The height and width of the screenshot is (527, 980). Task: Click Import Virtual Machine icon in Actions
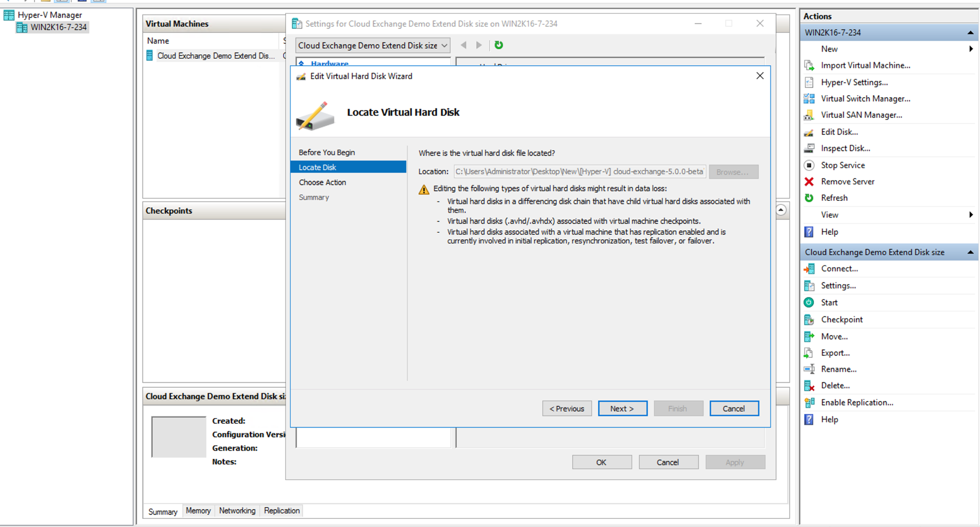(x=809, y=66)
